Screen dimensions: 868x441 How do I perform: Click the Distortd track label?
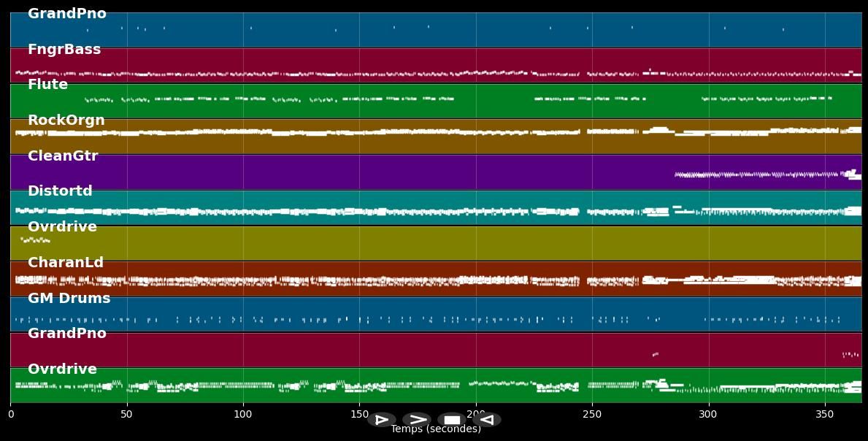pos(60,191)
